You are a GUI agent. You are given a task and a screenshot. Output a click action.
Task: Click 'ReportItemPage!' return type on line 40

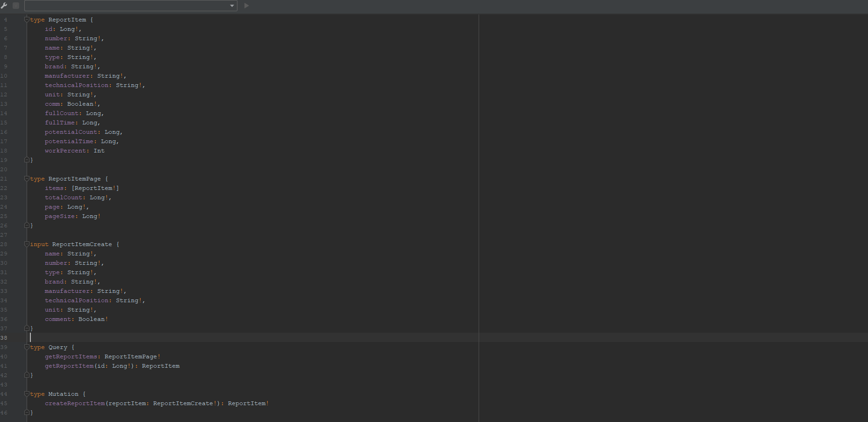133,357
